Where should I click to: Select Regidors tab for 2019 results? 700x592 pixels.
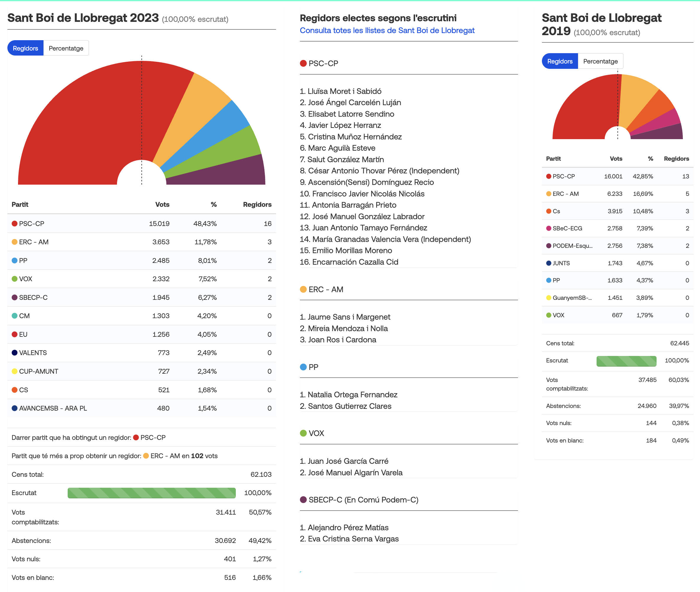tap(560, 61)
